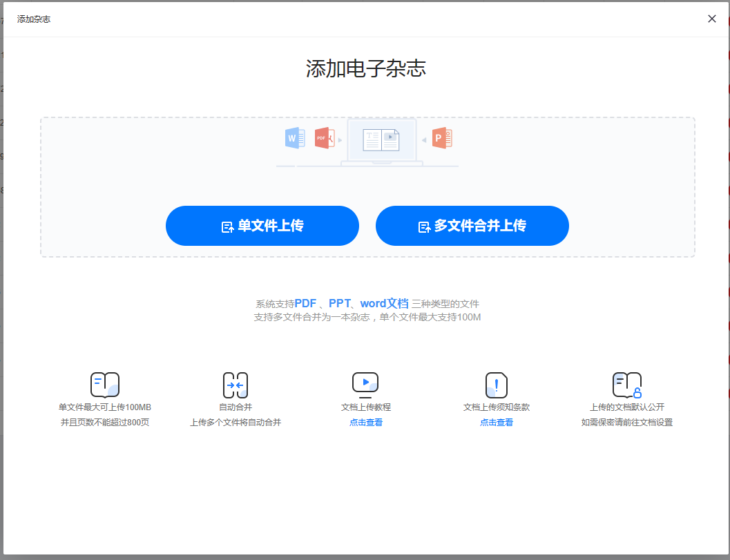Click the auto merge (自动合并) icon
The height and width of the screenshot is (560, 730).
[236, 385]
